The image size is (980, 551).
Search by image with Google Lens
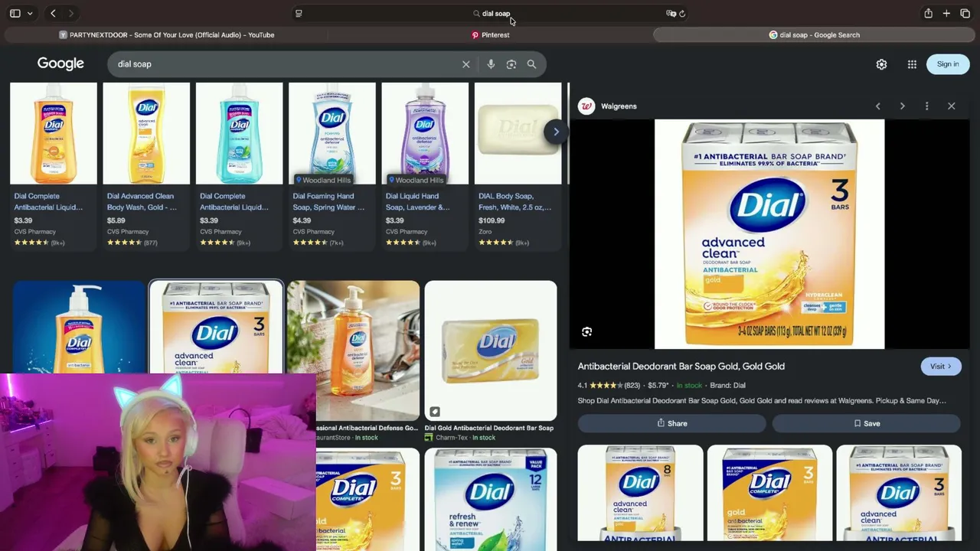tap(511, 64)
